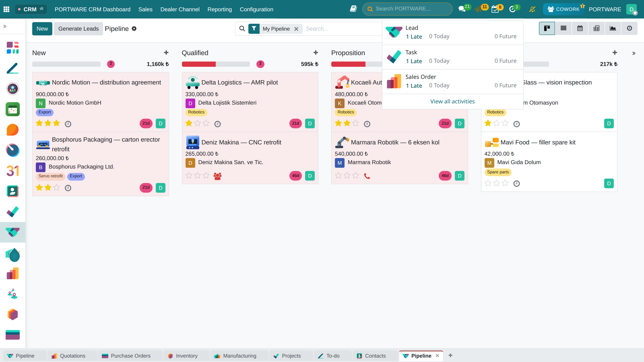The image size is (644, 362).
Task: Switch to the Quotations bottom tab
Action: (72, 356)
